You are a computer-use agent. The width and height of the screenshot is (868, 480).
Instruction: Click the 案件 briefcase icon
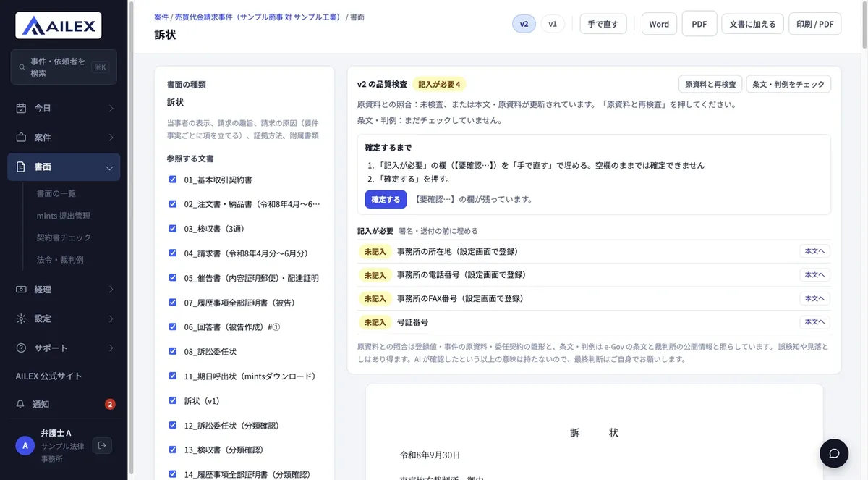[x=21, y=138]
